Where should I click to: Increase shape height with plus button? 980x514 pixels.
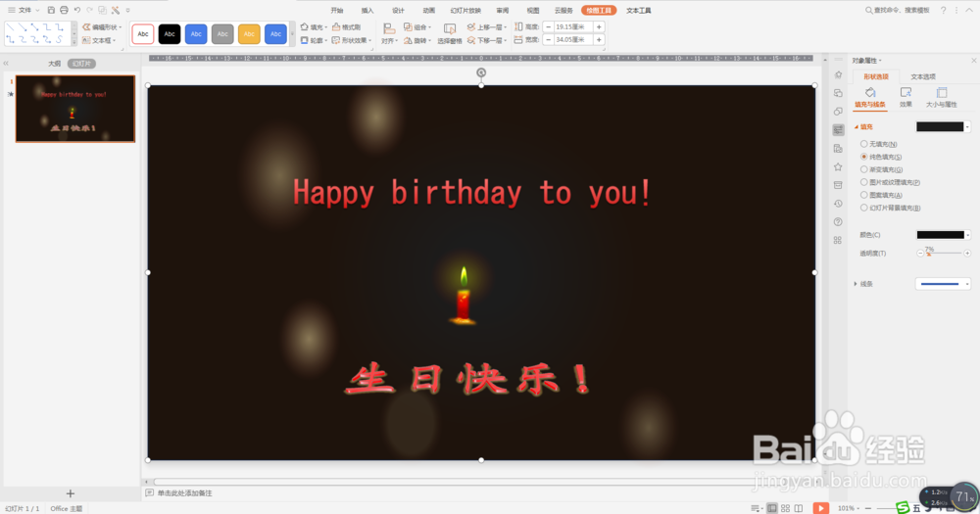tap(599, 26)
